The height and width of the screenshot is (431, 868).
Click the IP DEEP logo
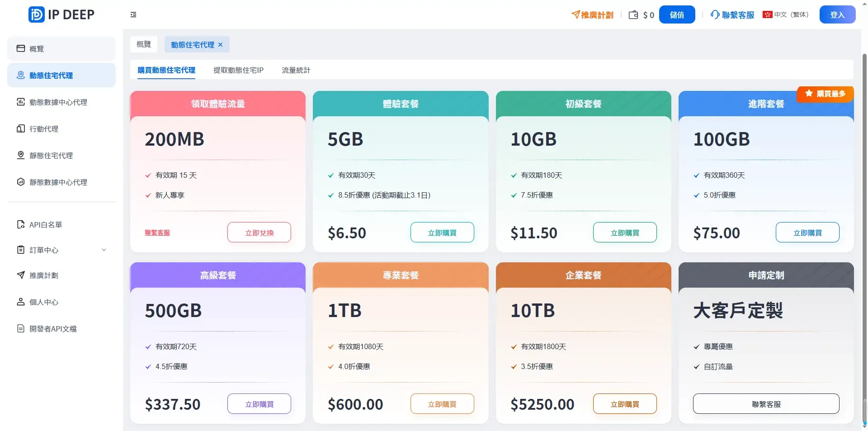pos(61,14)
